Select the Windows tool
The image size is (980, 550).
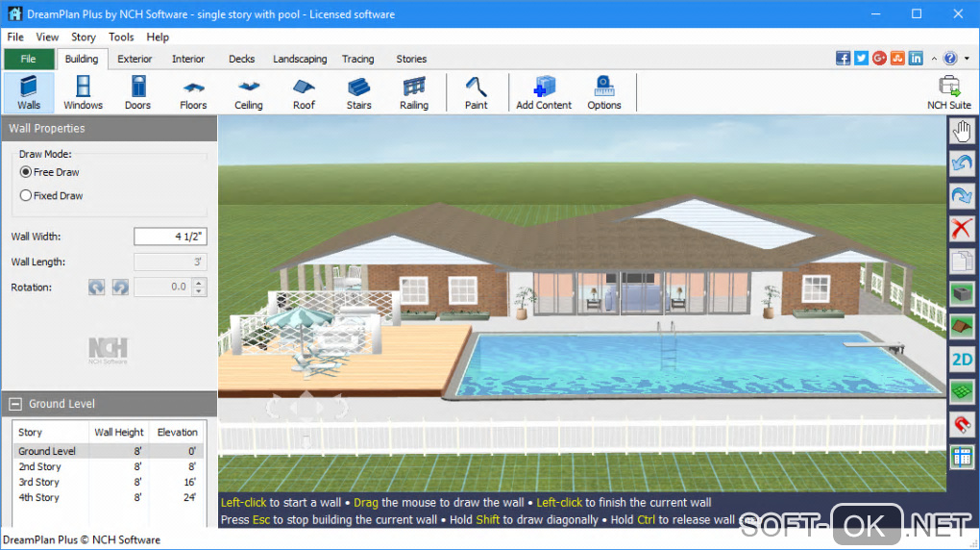84,92
